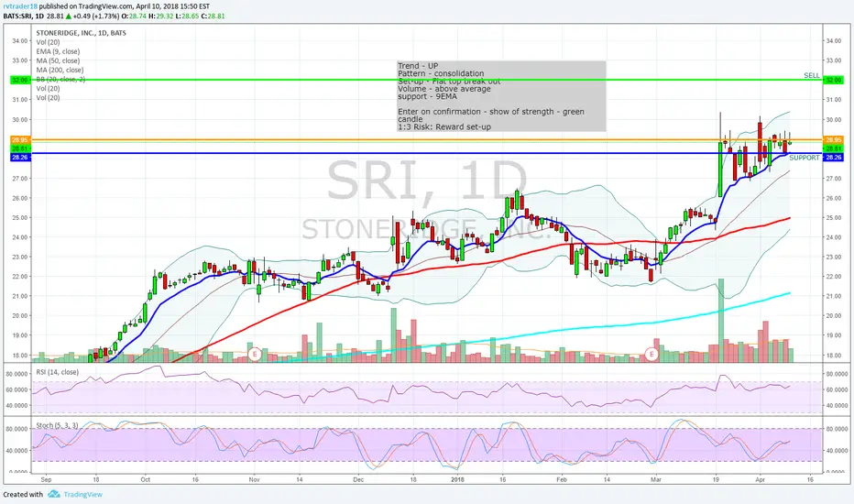Screen dimensions: 854x504
Task: Click the STONERIDGE, INC., 1D, BATS legend title
Action: point(82,33)
